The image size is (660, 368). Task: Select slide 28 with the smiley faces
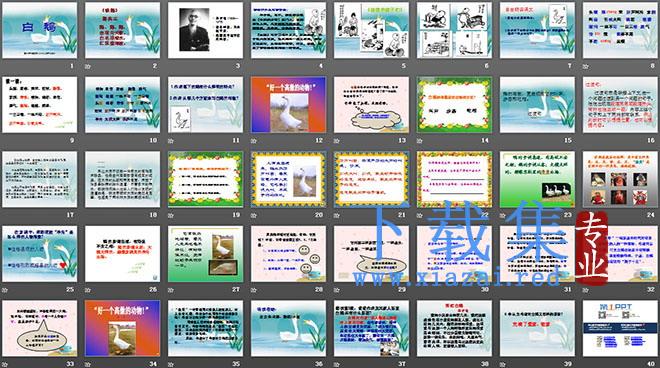(x=288, y=254)
